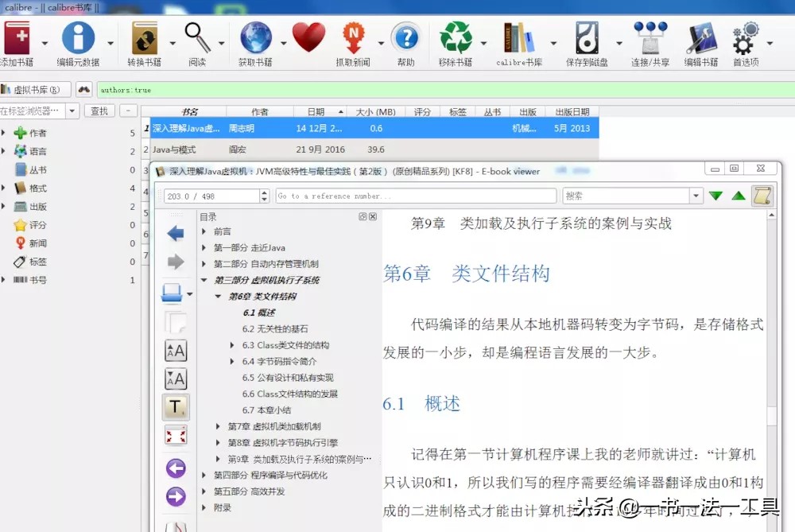Open the search history dropdown in the viewer

(696, 195)
